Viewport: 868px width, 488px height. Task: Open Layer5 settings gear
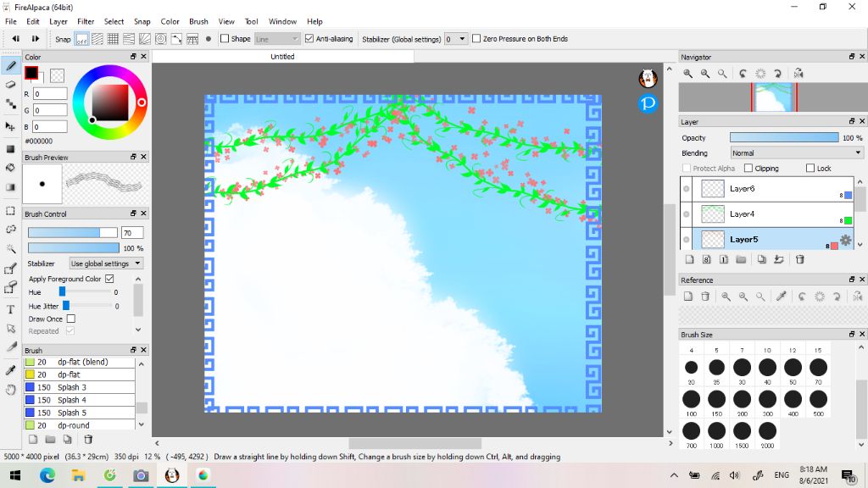tap(846, 240)
